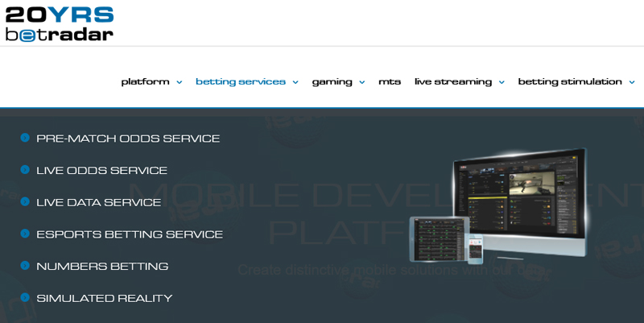Open the platform menu item
Screen dimensions: 644x323
click(146, 82)
